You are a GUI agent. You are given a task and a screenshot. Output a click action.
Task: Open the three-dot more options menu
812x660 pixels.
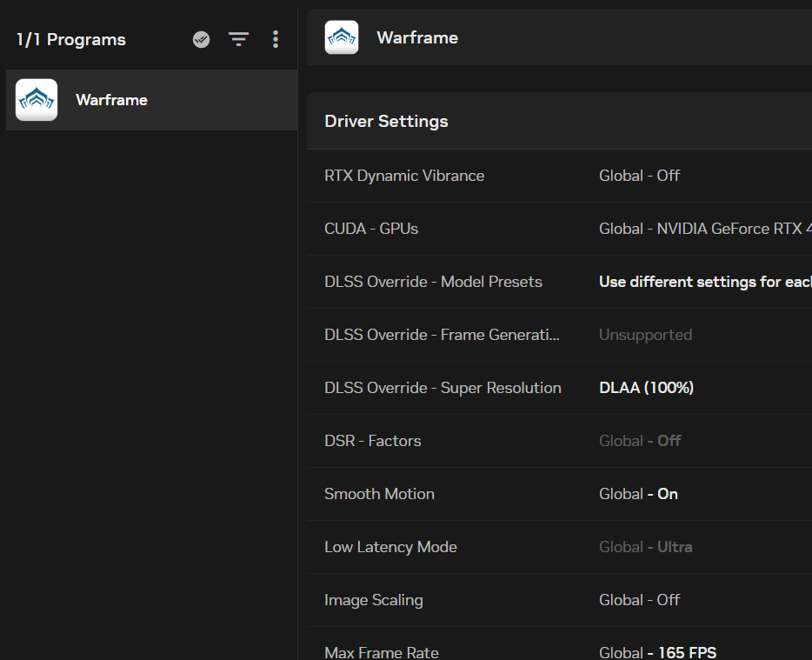(276, 39)
